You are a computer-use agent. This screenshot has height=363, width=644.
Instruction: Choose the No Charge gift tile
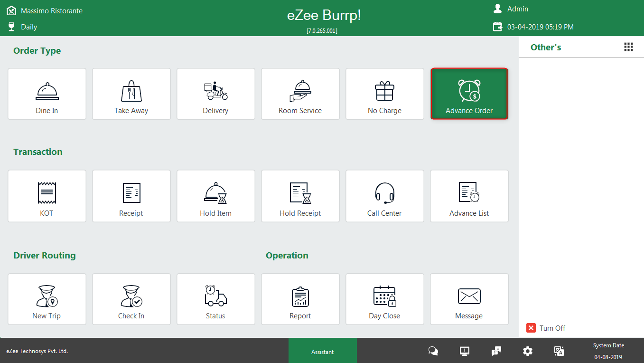click(x=385, y=94)
